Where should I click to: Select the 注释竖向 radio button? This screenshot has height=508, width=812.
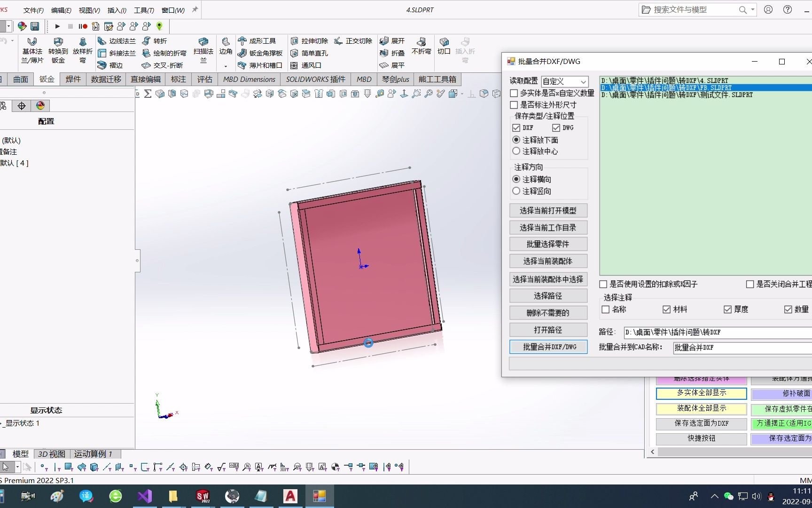coord(516,191)
